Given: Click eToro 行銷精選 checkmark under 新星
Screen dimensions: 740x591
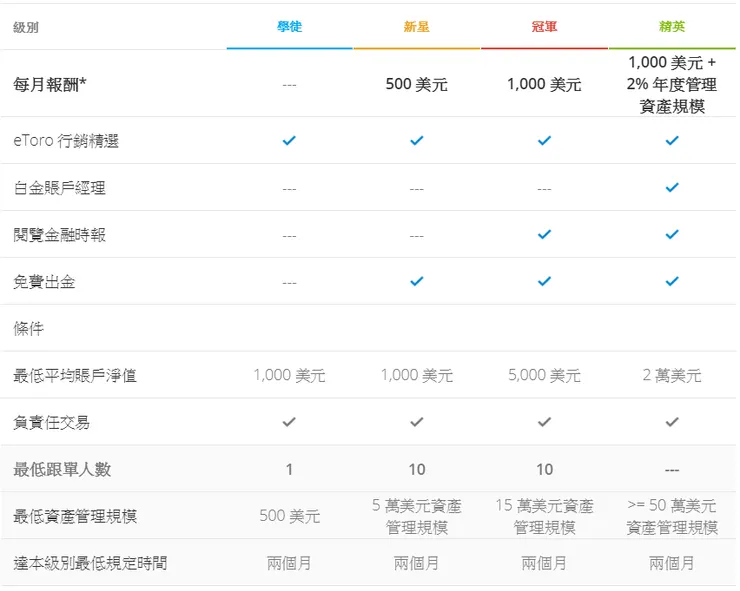Looking at the screenshot, I should point(417,140).
